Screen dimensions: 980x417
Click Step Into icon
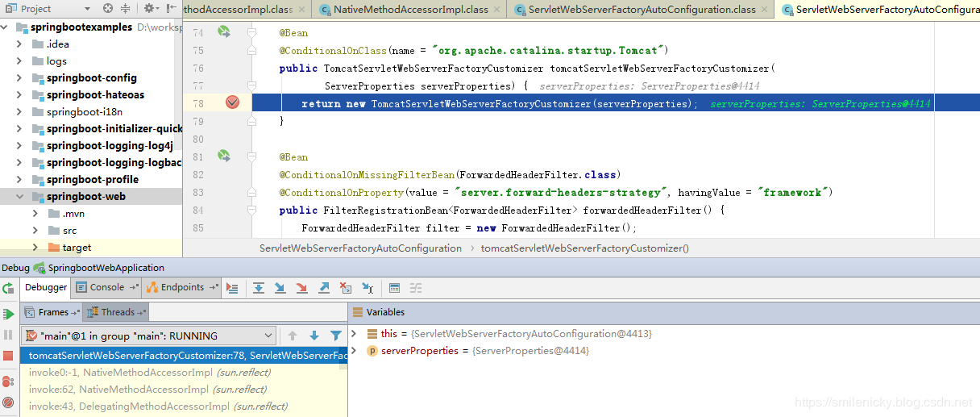tap(280, 288)
